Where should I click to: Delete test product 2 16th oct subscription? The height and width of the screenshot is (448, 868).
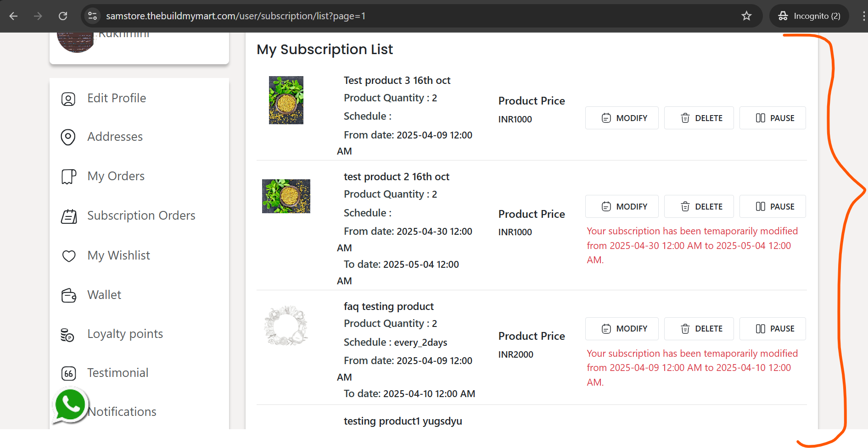pyautogui.click(x=699, y=206)
